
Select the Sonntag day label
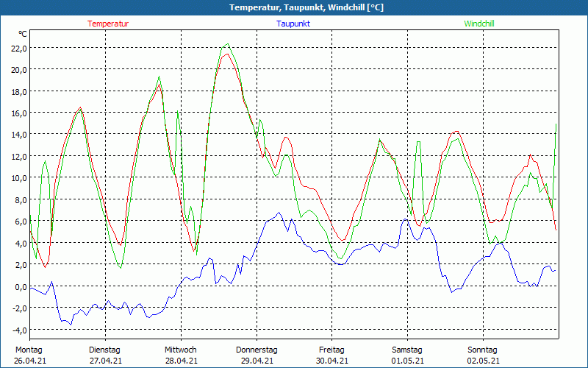pyautogui.click(x=483, y=350)
